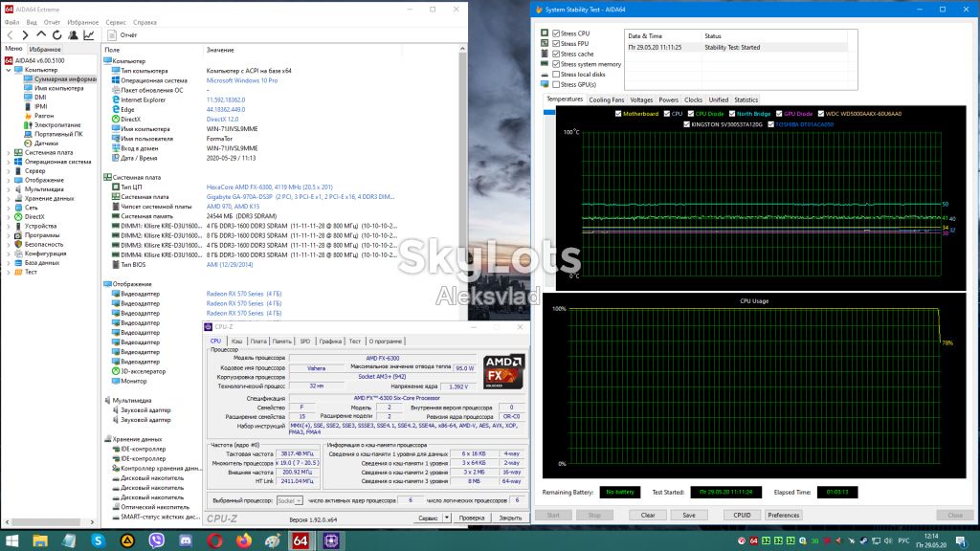The image size is (980, 551).
Task: Click the Preferences button
Action: tap(783, 516)
